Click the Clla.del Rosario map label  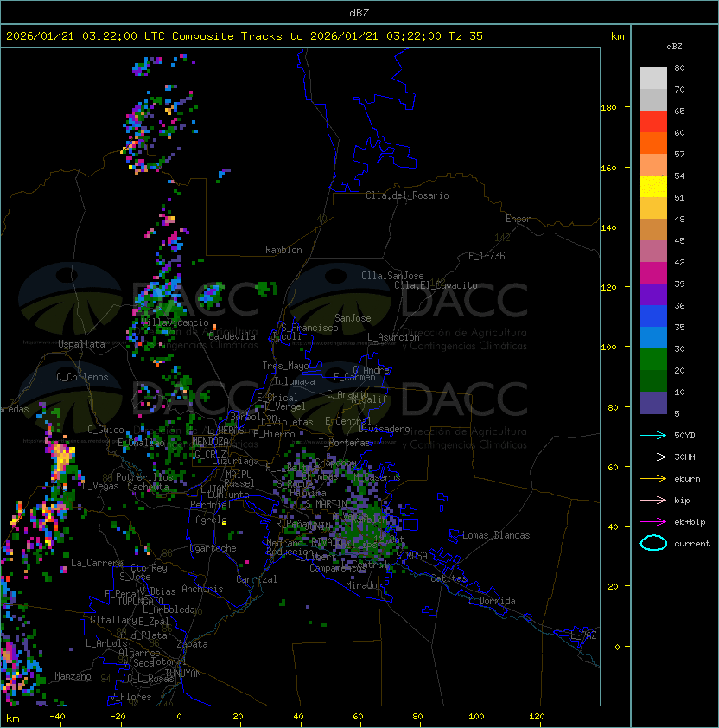click(x=407, y=195)
